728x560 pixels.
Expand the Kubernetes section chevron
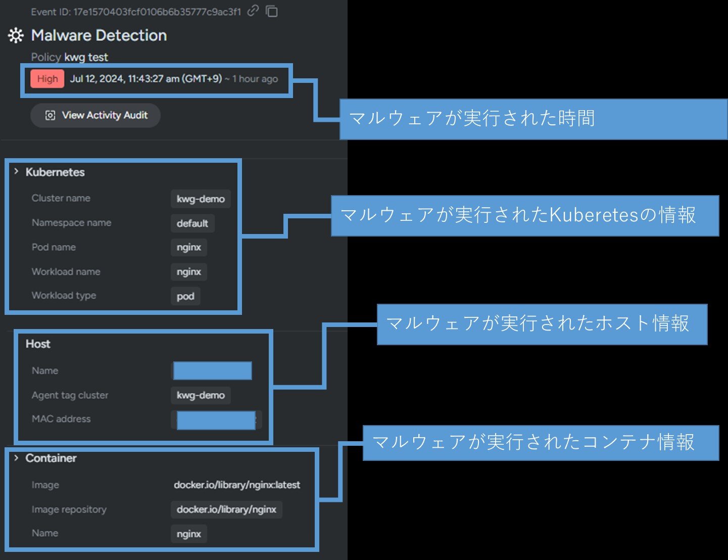16,172
